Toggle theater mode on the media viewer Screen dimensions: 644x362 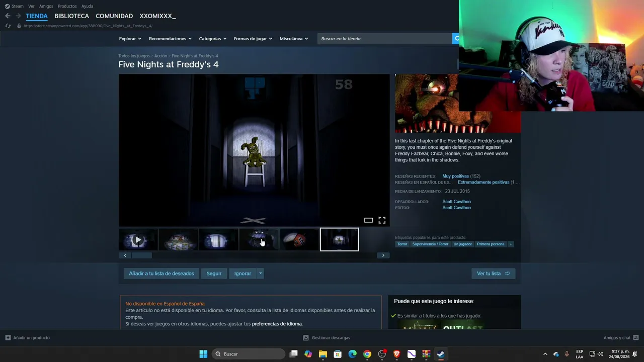click(x=368, y=220)
